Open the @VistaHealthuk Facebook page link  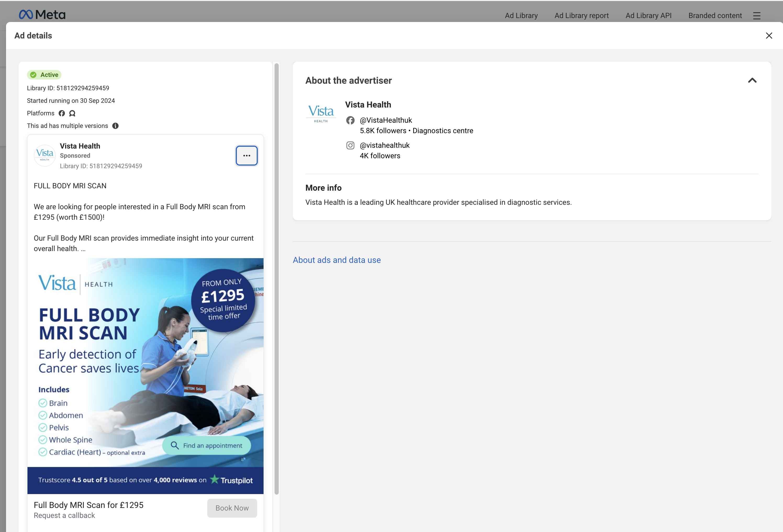386,120
